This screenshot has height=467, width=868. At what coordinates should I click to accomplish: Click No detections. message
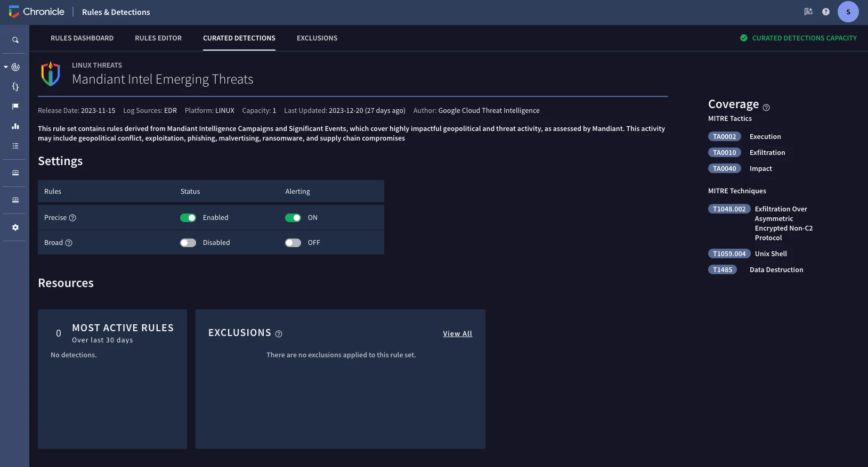coord(74,355)
